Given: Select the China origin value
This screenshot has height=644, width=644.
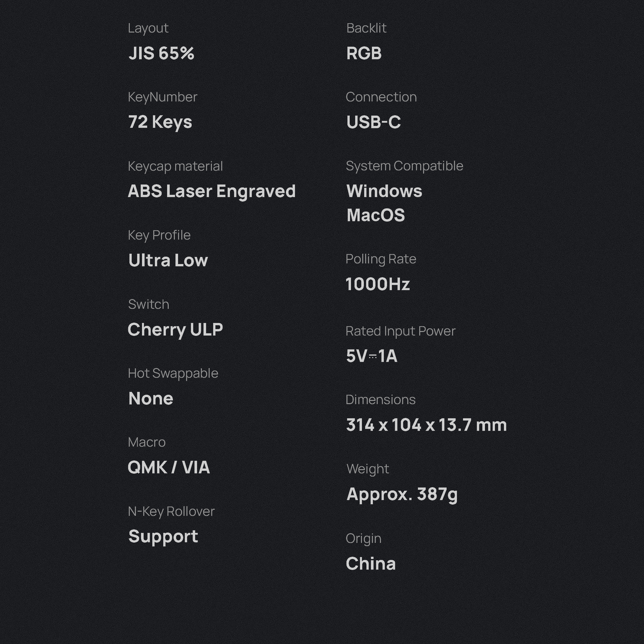Looking at the screenshot, I should (371, 564).
